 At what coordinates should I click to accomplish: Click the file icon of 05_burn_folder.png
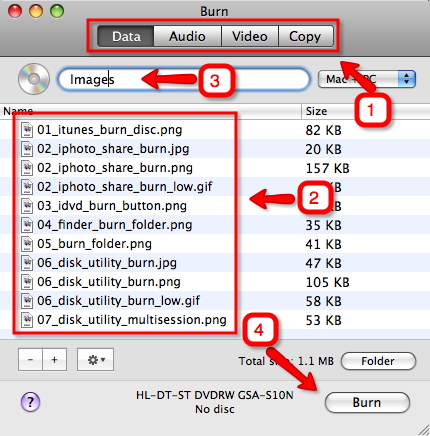click(27, 244)
